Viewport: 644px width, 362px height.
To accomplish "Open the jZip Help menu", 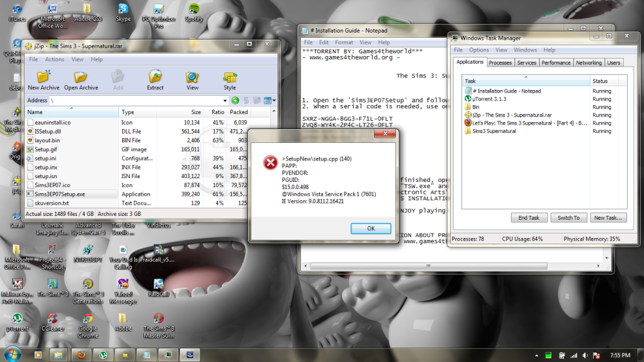I will (x=96, y=59).
